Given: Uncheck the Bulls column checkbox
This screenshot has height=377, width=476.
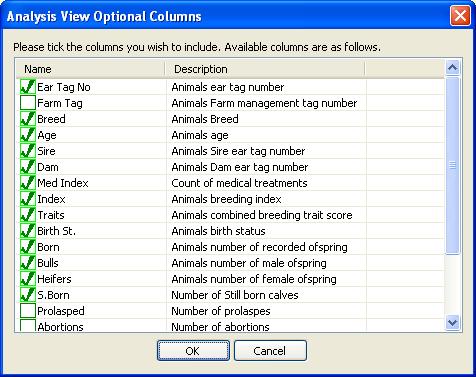Looking at the screenshot, I should coord(28,263).
